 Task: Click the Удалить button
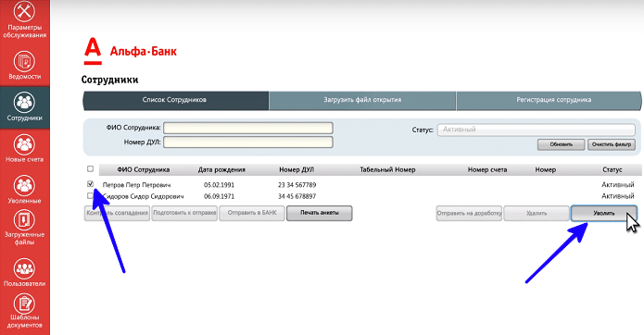tap(537, 213)
